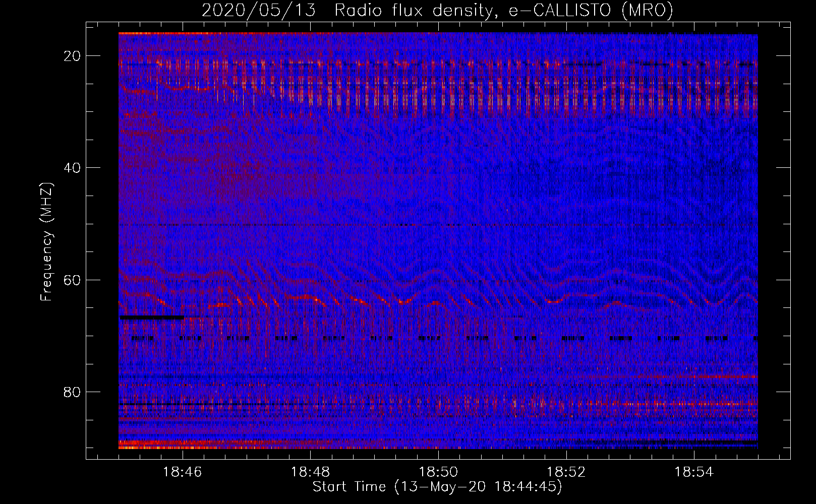Click the black horizontal bar near 67 MHz
The width and height of the screenshot is (816, 504).
[x=151, y=317]
